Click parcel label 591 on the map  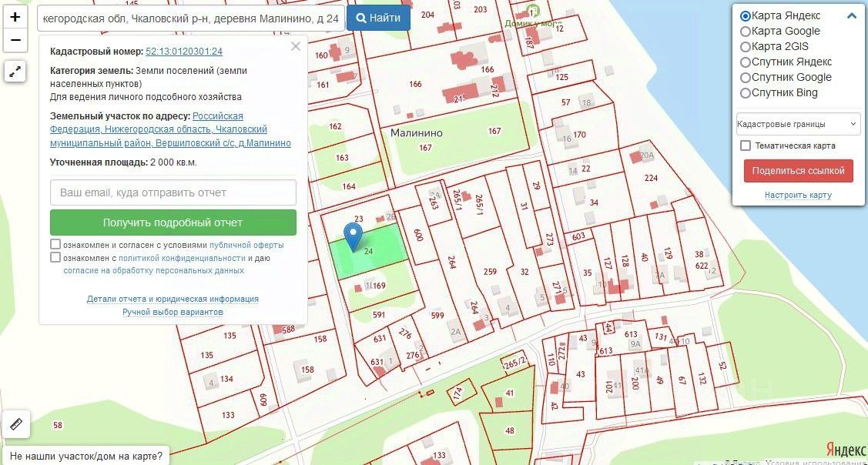pos(379,315)
